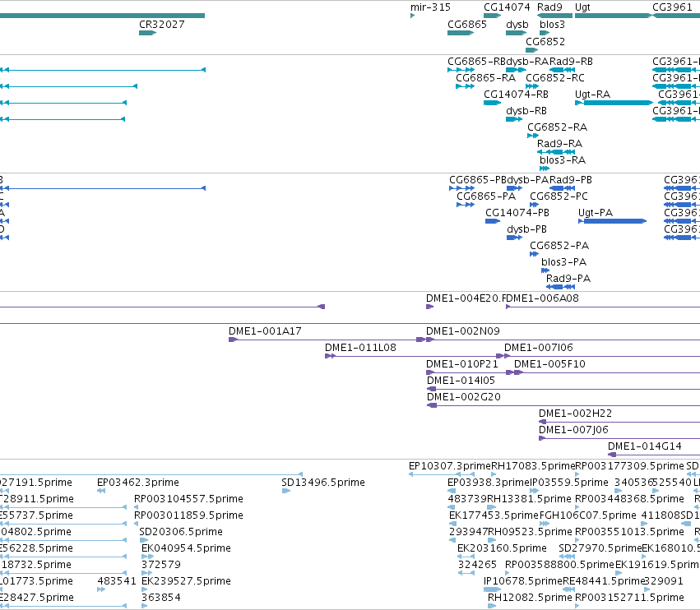Click the CG6865 gene label

tap(467, 24)
